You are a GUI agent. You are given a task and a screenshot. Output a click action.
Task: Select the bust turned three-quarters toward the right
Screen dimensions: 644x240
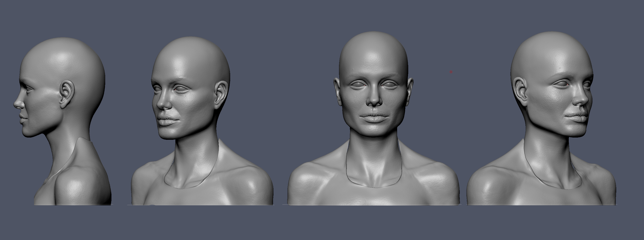coord(541,118)
